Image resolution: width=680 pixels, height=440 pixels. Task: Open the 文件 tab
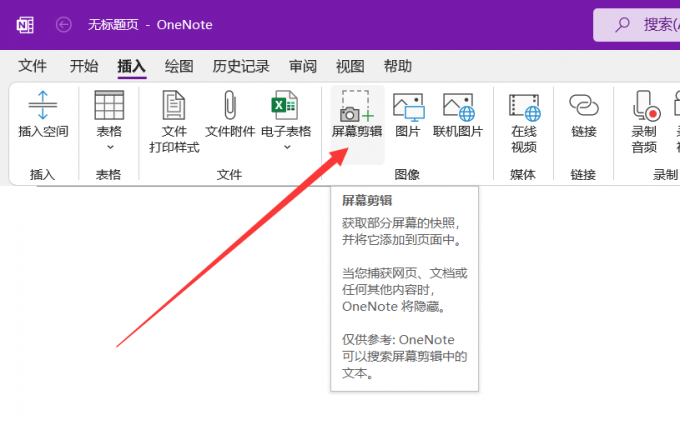[x=33, y=66]
